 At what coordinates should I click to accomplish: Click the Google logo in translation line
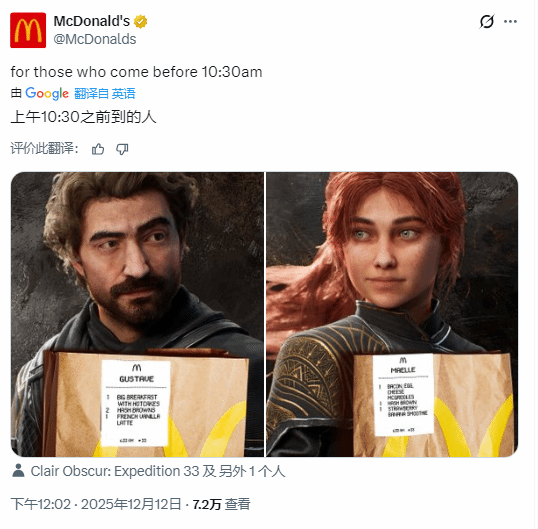[47, 93]
